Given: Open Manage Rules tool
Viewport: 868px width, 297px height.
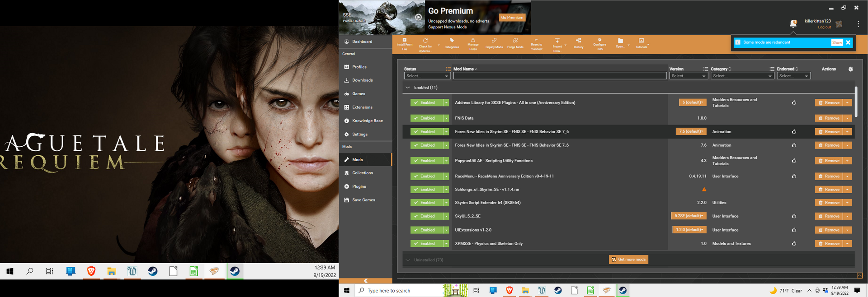Looking at the screenshot, I should click(473, 44).
